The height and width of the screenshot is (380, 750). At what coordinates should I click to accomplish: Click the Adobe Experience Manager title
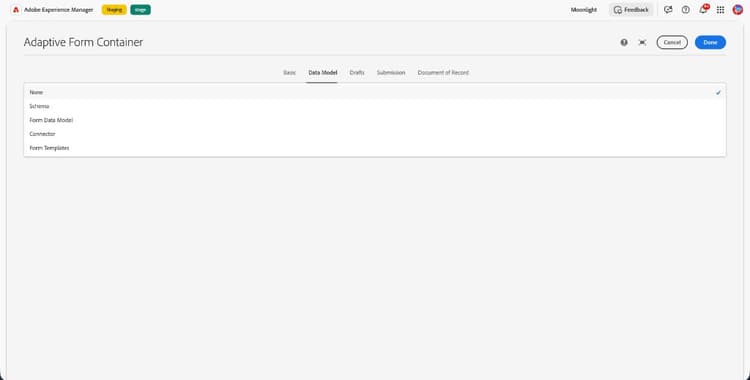59,10
